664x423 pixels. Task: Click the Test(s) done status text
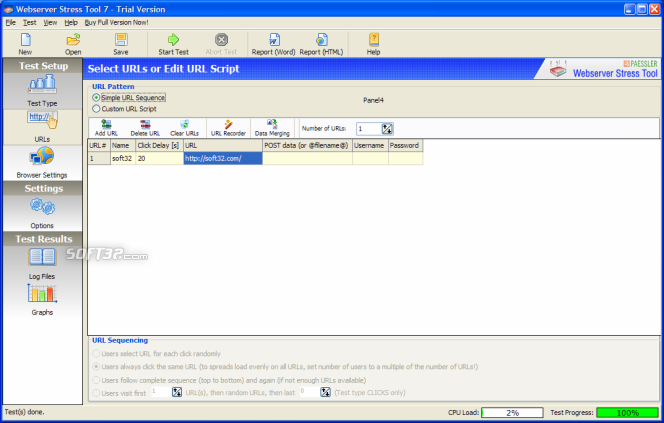point(24,412)
